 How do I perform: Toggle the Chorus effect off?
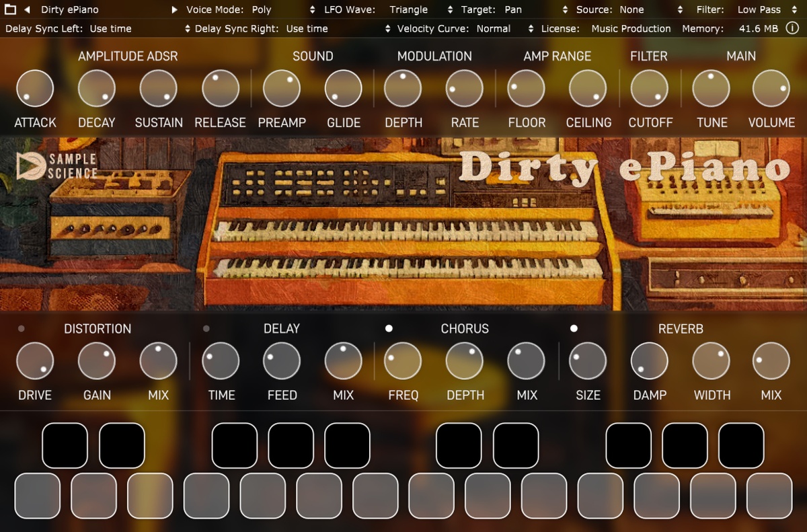point(389,328)
